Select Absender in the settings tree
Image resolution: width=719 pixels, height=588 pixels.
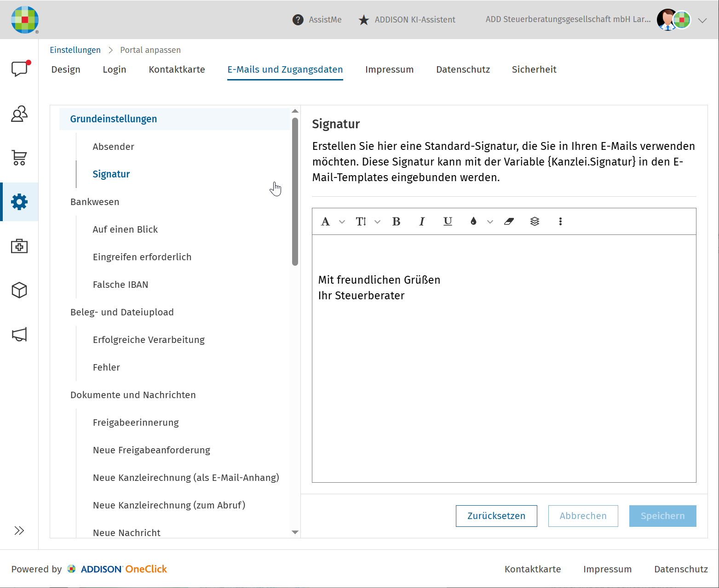tap(114, 147)
